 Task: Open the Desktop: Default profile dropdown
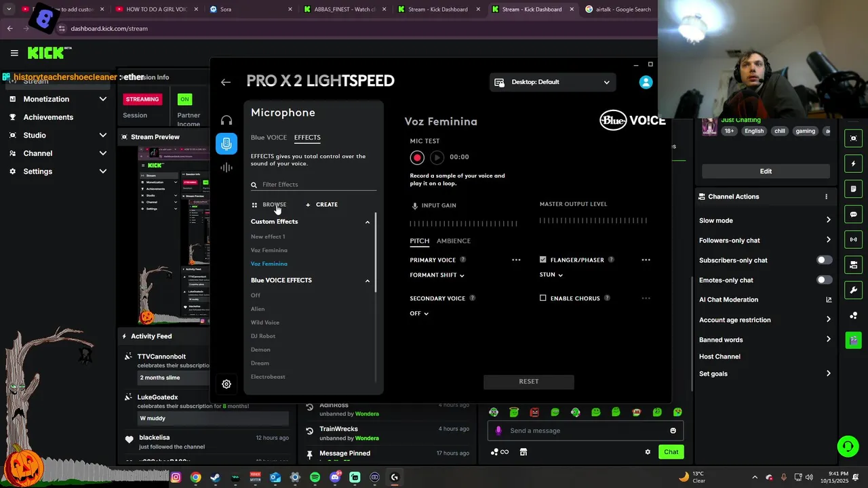pos(553,82)
